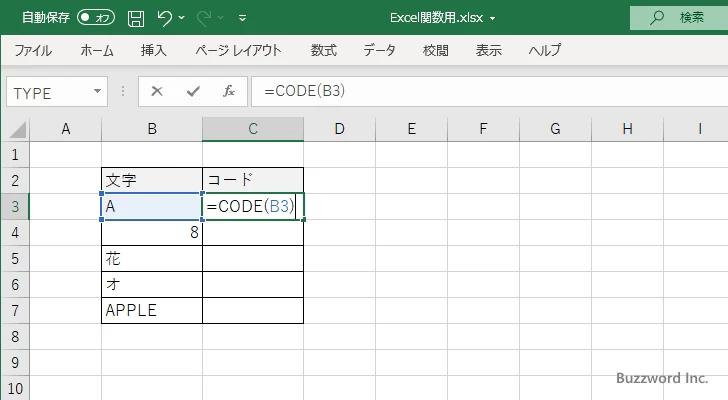
Task: Click the 検索 search box
Action: coord(679,18)
